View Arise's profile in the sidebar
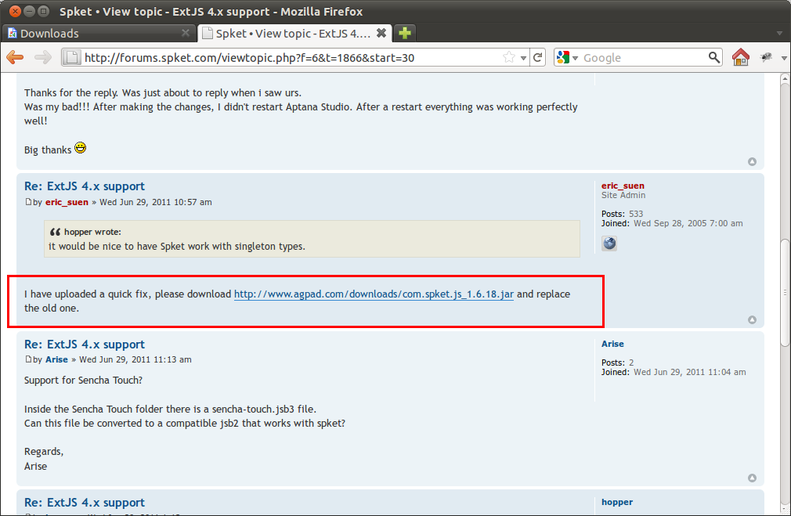The width and height of the screenshot is (791, 516). [612, 344]
